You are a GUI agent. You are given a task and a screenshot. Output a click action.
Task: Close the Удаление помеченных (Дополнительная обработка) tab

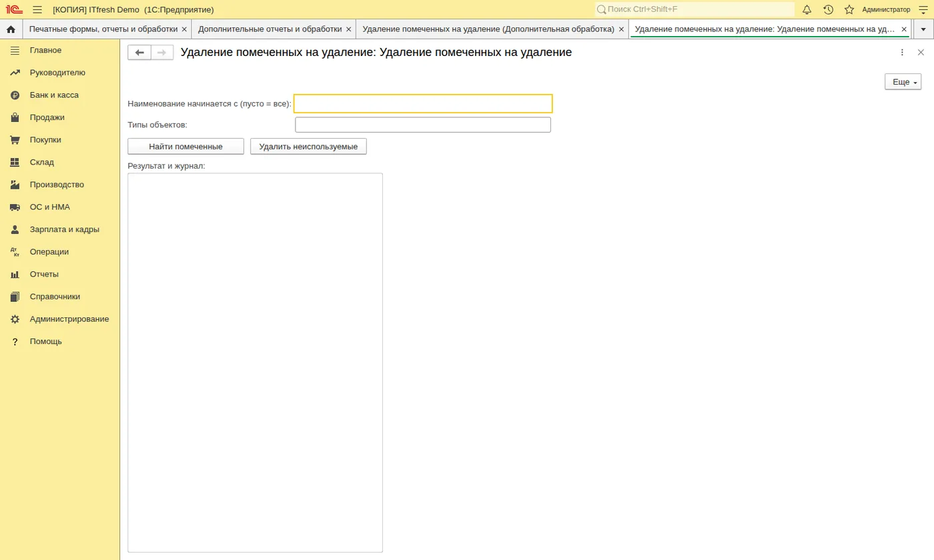(621, 29)
